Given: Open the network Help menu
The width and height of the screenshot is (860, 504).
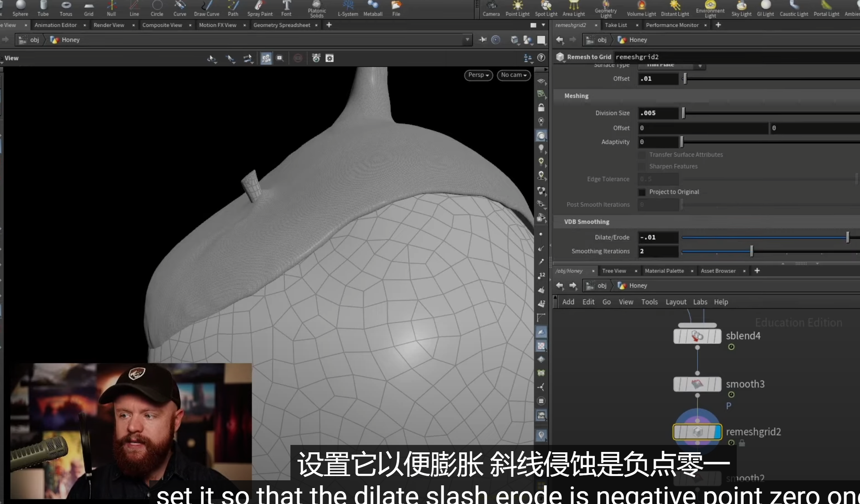Looking at the screenshot, I should [x=721, y=302].
